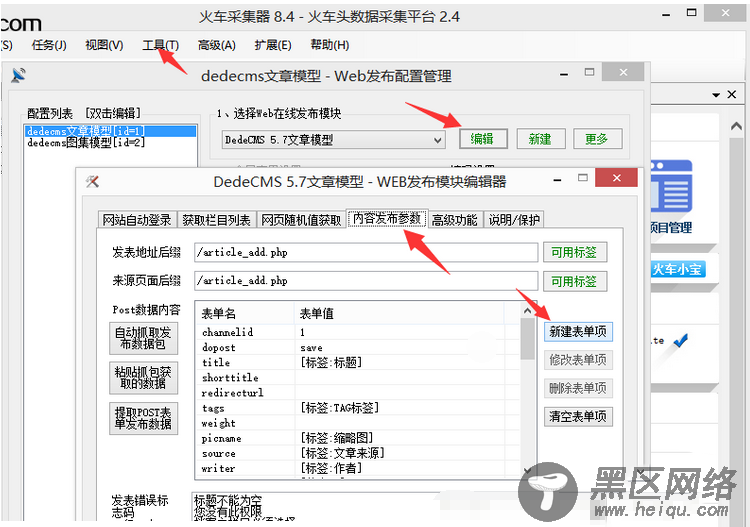
Task: Open 可用标签 for 来源页面后缀
Action: (x=575, y=281)
